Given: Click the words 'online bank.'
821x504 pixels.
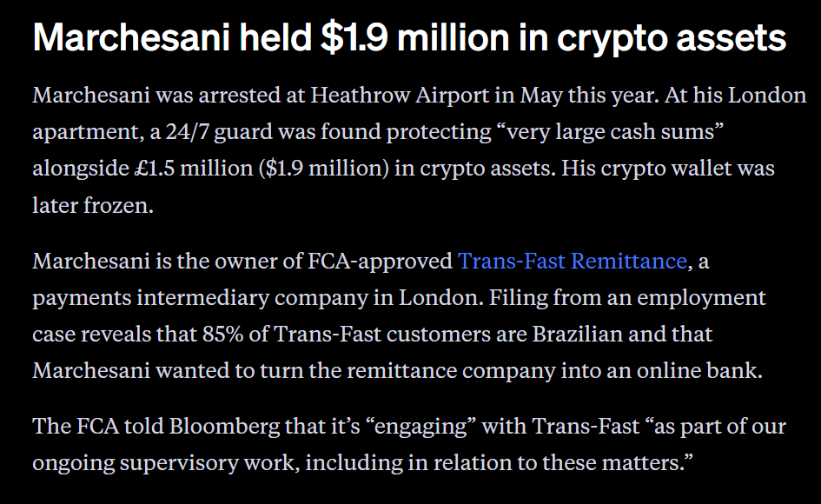Looking at the screenshot, I should (x=699, y=371).
